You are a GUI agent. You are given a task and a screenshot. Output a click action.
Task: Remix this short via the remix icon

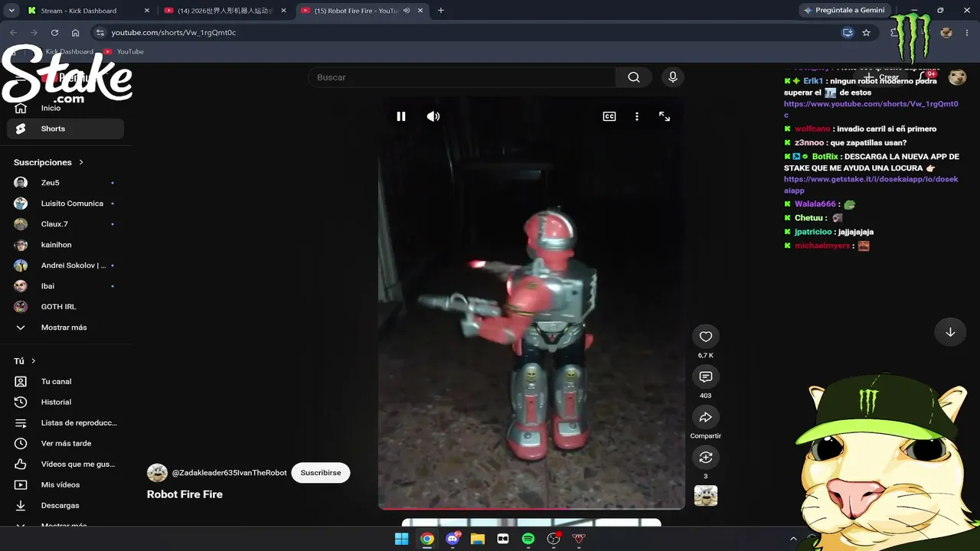point(706,457)
